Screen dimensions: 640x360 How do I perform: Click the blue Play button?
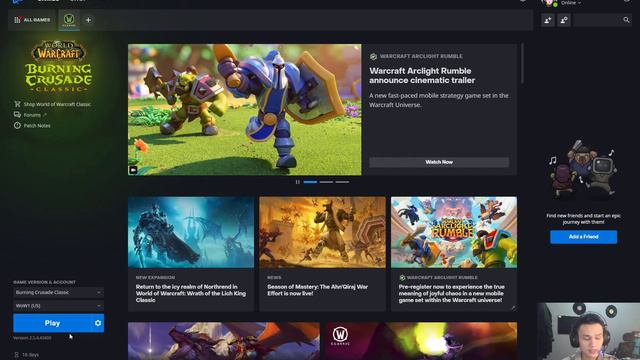point(52,323)
